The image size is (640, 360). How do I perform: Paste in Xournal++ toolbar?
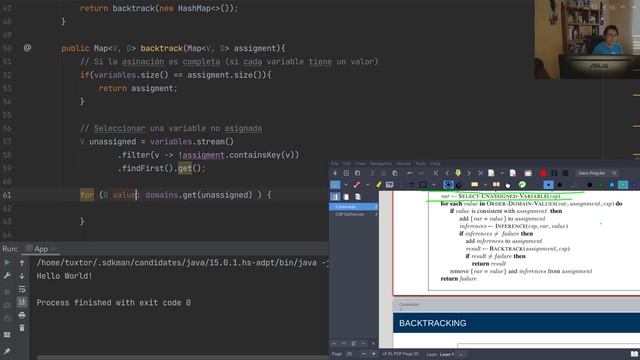tap(395, 173)
